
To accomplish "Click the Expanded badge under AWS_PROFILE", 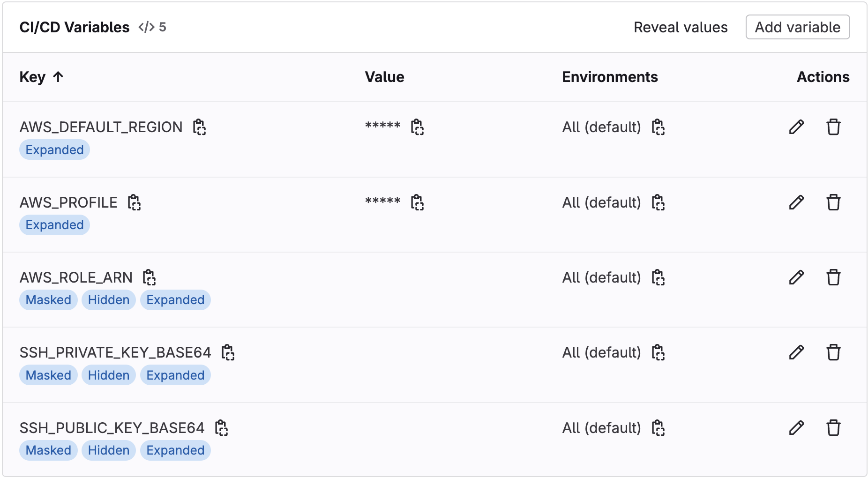I will tap(54, 225).
